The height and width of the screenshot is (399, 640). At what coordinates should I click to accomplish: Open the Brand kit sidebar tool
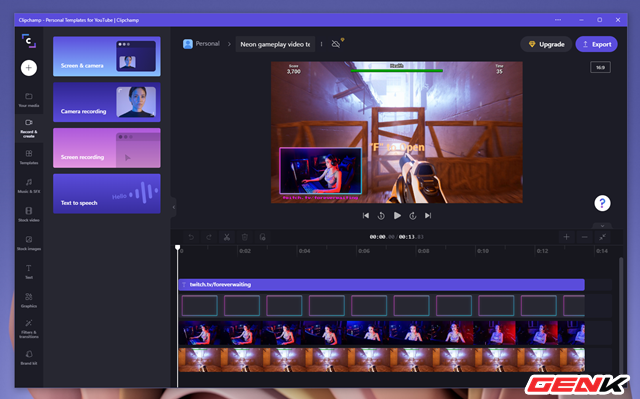[x=29, y=357]
